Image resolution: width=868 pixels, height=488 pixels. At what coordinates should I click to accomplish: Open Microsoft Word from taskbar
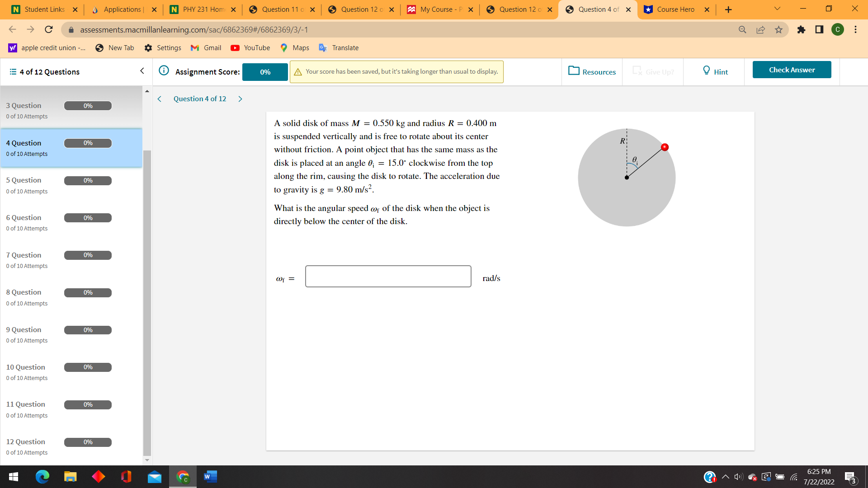(x=210, y=477)
